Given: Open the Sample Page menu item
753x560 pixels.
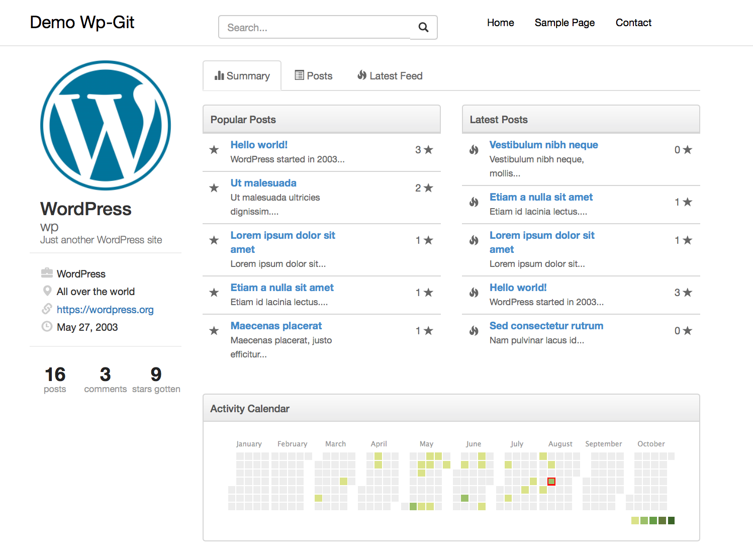Looking at the screenshot, I should 564,23.
